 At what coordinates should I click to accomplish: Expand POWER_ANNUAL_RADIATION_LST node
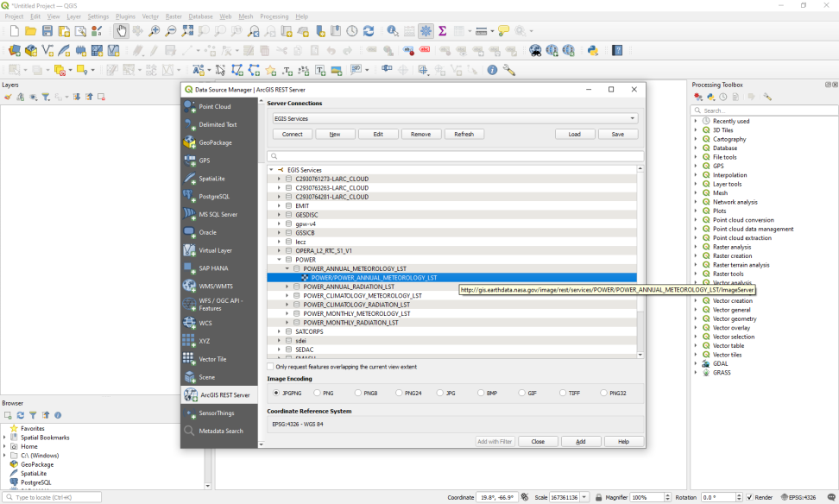(x=287, y=287)
